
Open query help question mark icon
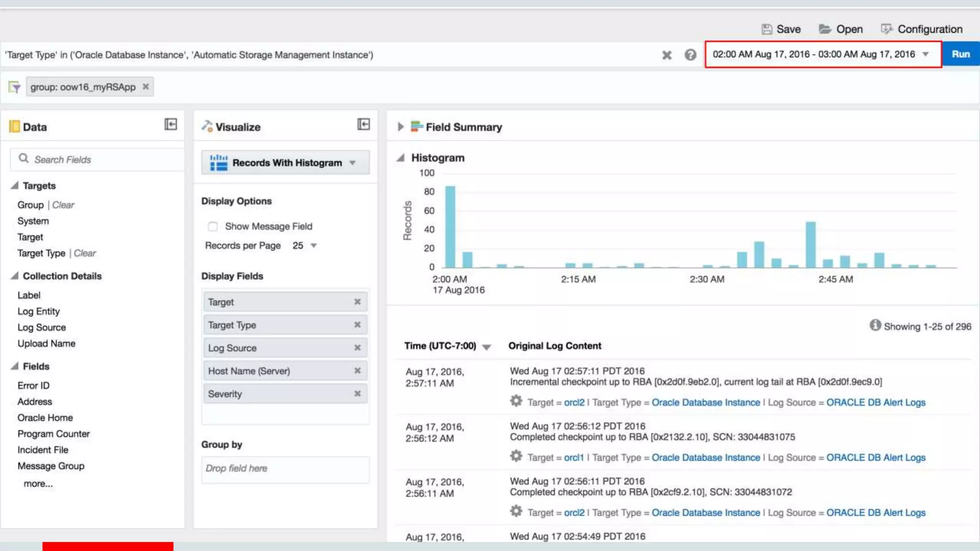point(690,55)
